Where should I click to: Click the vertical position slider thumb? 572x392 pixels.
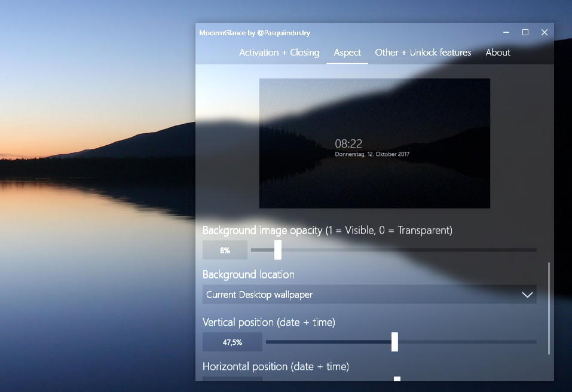(394, 342)
